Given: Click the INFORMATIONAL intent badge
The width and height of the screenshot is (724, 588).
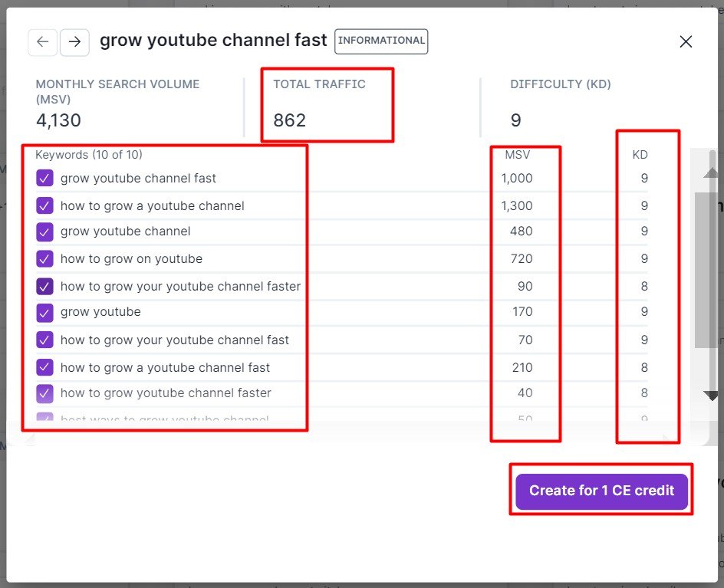Looking at the screenshot, I should click(381, 41).
